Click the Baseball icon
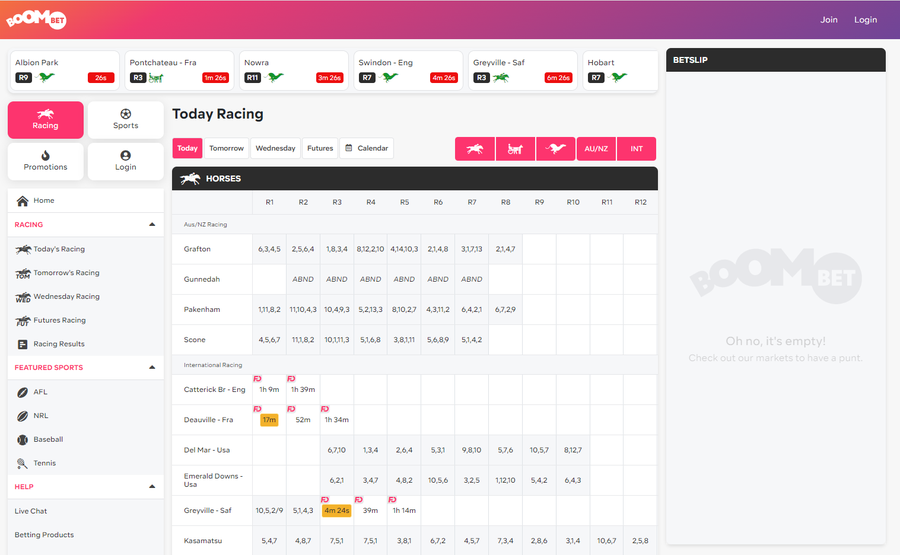Viewport: 900px width, 555px height. tap(22, 440)
